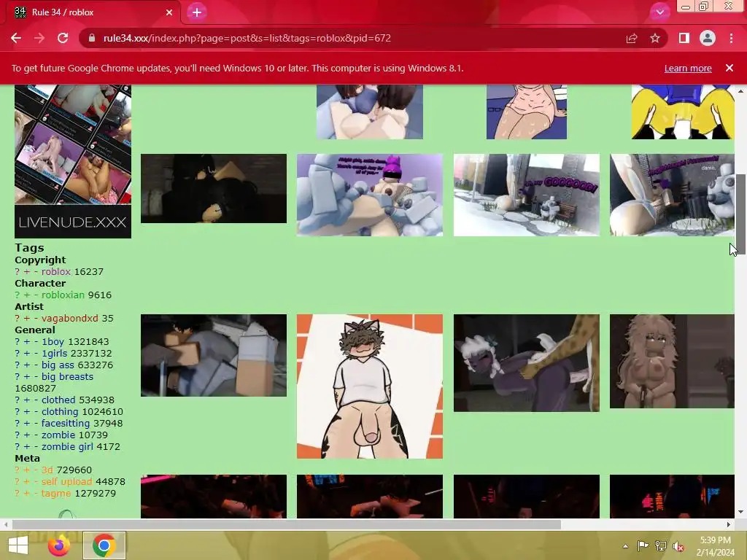This screenshot has height=560, width=747.
Task: Open the vagabondxd artist tag
Action: (x=69, y=318)
